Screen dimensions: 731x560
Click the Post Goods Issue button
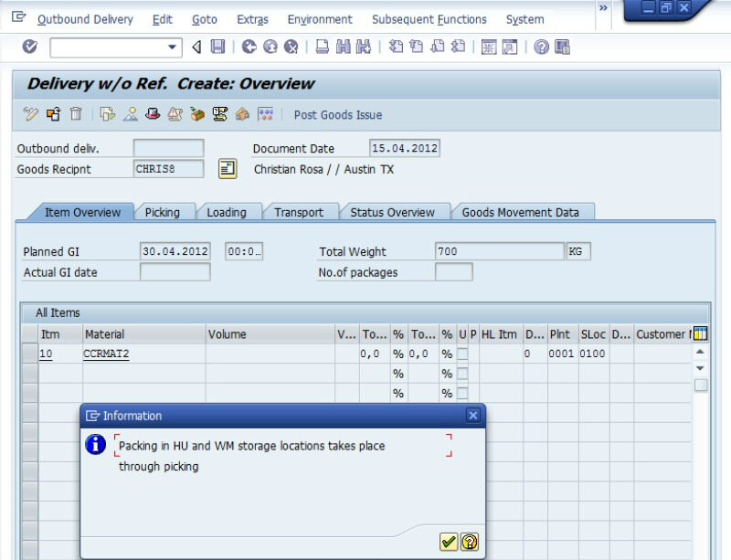tap(338, 114)
